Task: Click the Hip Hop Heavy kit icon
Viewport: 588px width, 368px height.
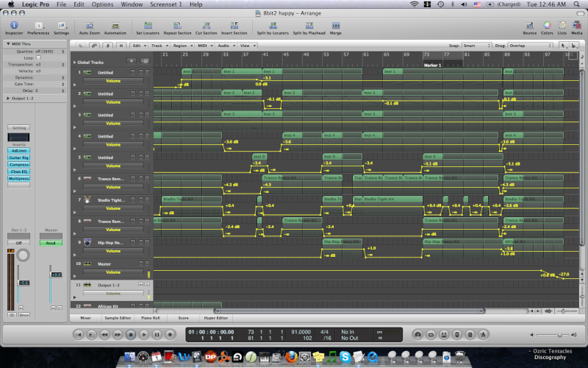Action: 87,243
